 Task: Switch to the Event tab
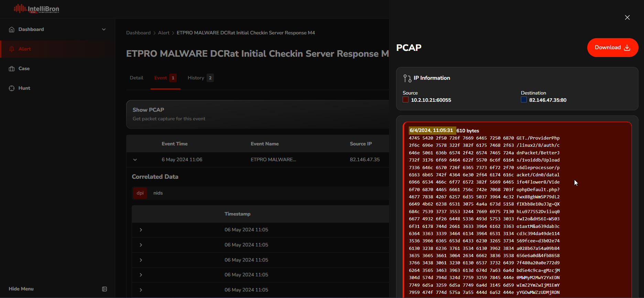click(165, 78)
